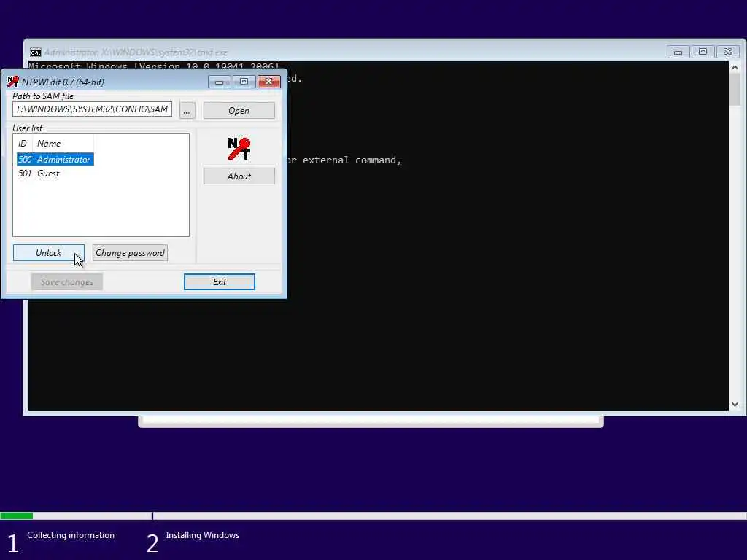The image size is (747, 560).
Task: Click the Installing Windows step label
Action: tap(203, 535)
